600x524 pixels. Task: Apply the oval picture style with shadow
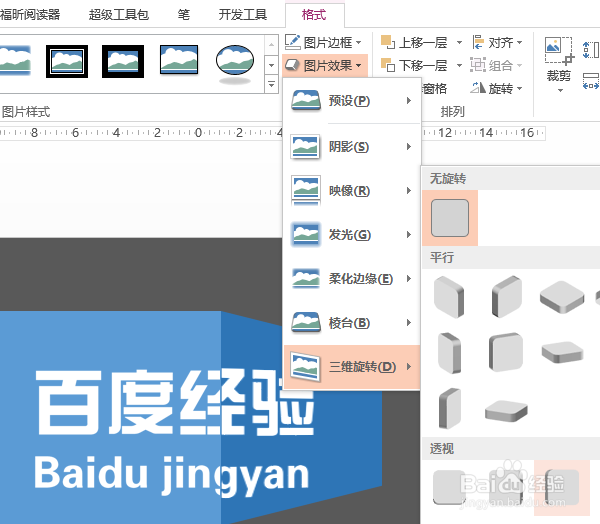click(x=235, y=64)
